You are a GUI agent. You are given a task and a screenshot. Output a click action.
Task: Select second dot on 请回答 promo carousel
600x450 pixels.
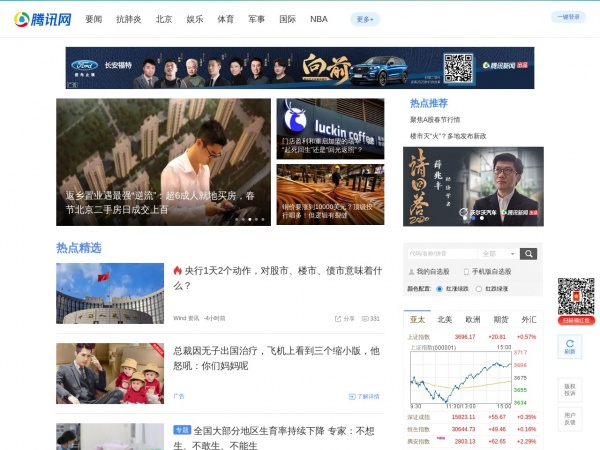click(473, 218)
